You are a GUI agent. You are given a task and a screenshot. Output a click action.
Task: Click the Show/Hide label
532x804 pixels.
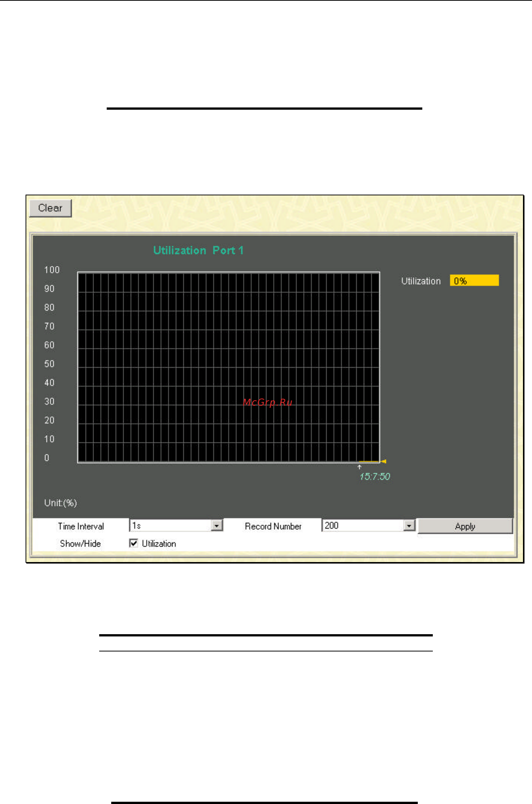click(80, 544)
